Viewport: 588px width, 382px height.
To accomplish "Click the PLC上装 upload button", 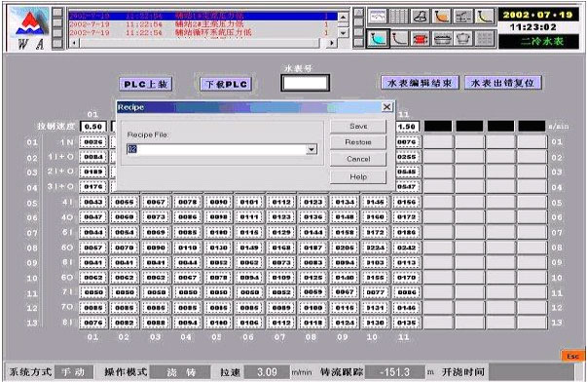I will coord(145,84).
